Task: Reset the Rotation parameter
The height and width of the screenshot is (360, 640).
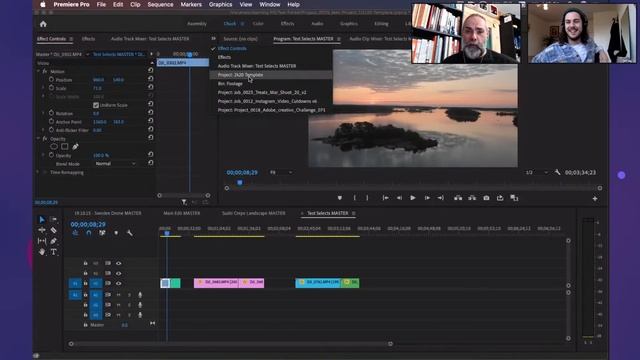Action: (x=151, y=113)
